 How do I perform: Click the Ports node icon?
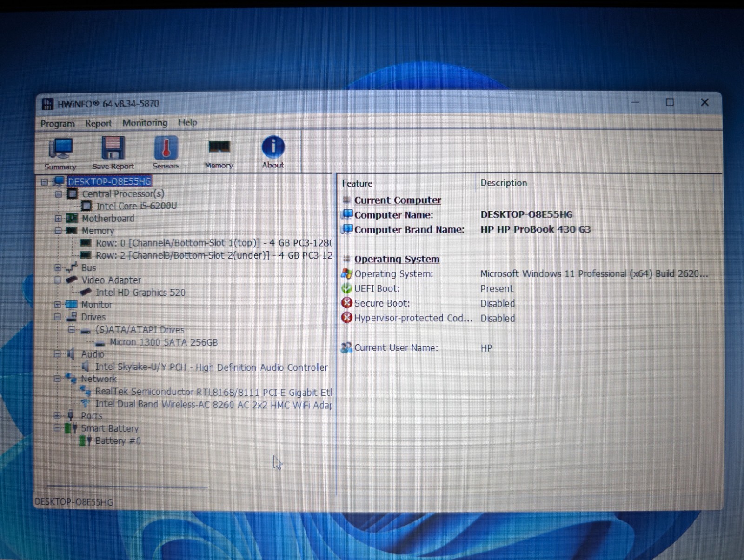pos(71,415)
